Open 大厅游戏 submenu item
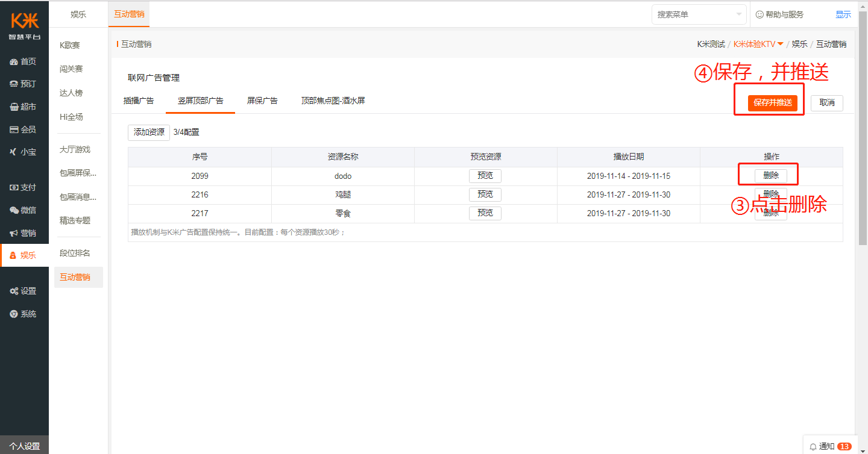Screen dimensions: 868x454 [x=75, y=149]
